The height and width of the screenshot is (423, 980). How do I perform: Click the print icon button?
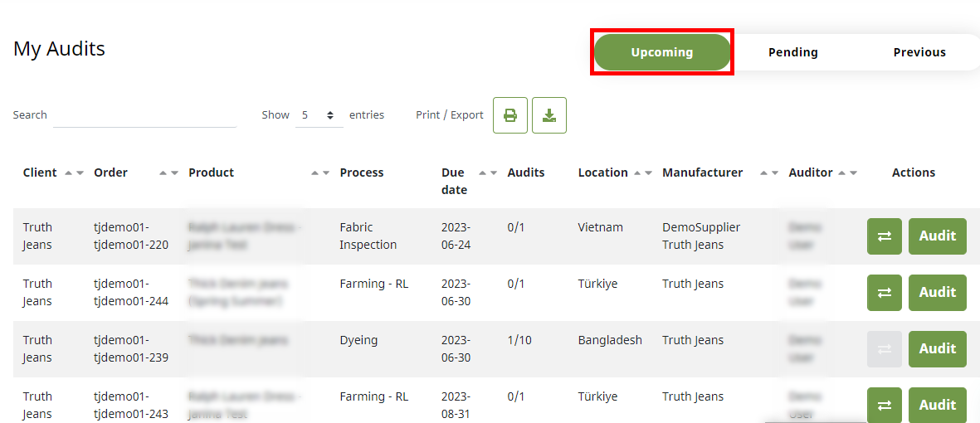510,115
